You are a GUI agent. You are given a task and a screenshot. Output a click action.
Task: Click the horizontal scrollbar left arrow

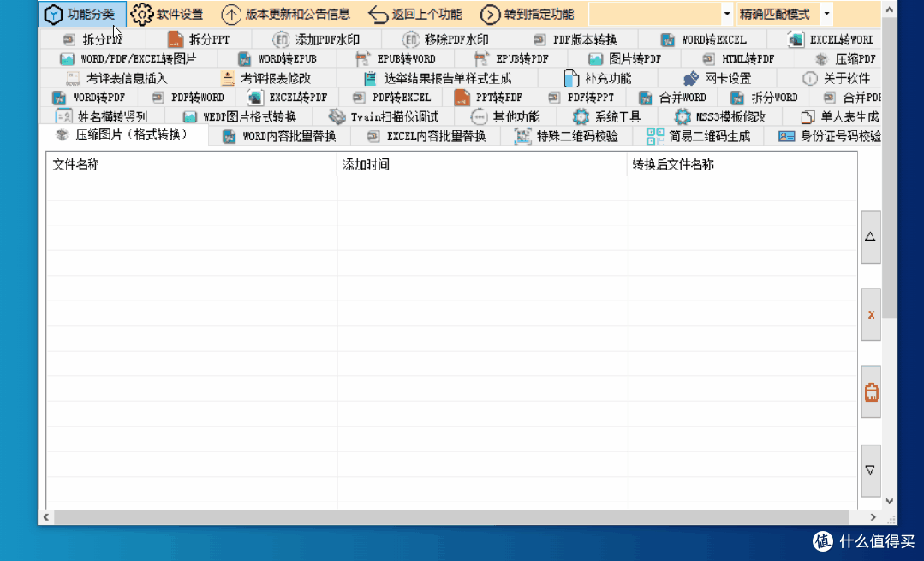(46, 517)
